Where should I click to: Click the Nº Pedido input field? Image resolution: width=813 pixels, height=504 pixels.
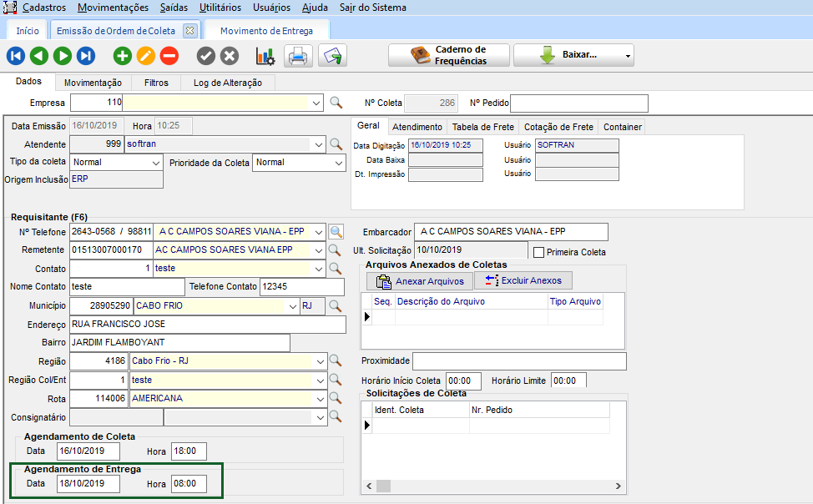pyautogui.click(x=578, y=103)
